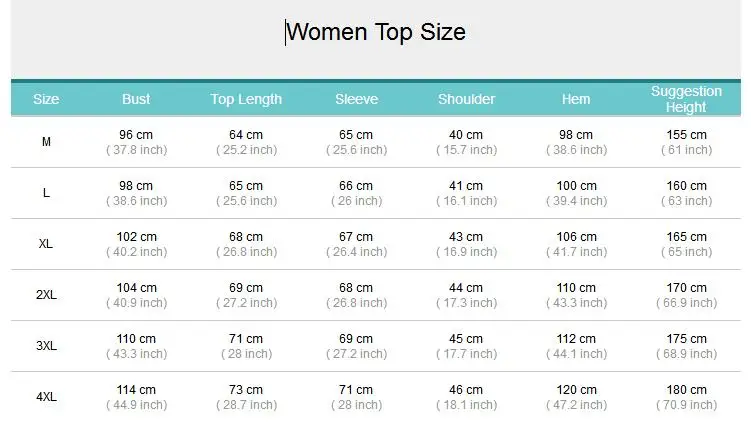The width and height of the screenshot is (751, 432).
Task: Click the 2XL size row label
Action: click(x=46, y=295)
